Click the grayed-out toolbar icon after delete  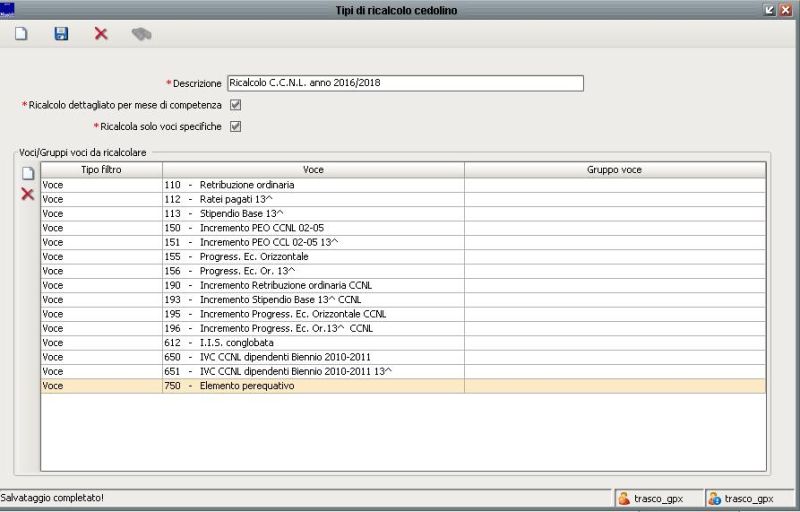coord(141,34)
